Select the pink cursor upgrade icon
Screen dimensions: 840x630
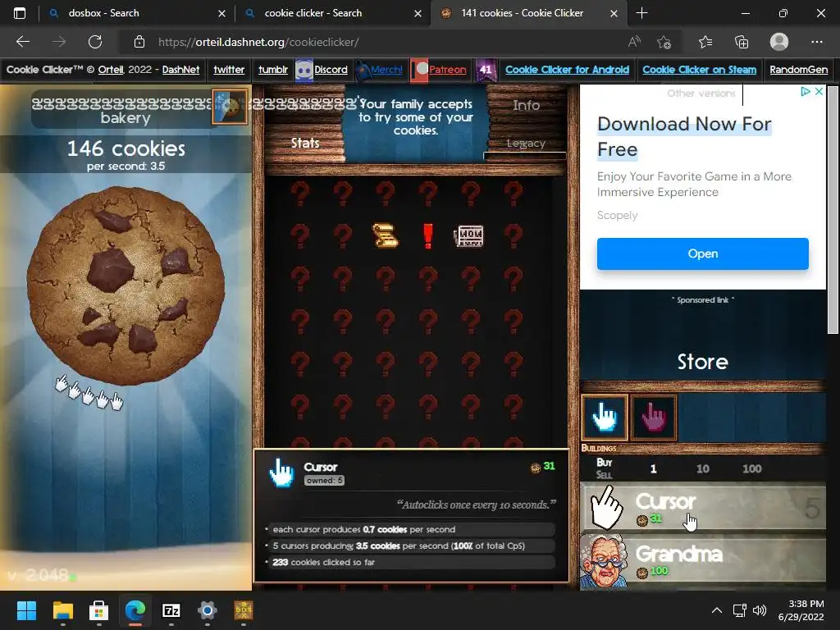tap(654, 417)
